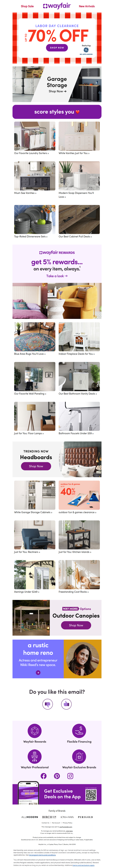This screenshot has height=868, width=114.
Task: Open the Wayfair Exclusive Brands bag icon
Action: click(79, 756)
